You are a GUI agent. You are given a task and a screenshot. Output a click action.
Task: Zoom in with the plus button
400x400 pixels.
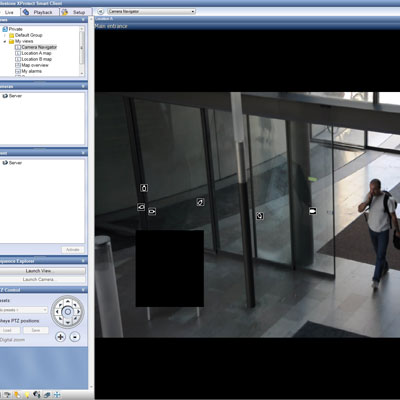click(x=60, y=337)
